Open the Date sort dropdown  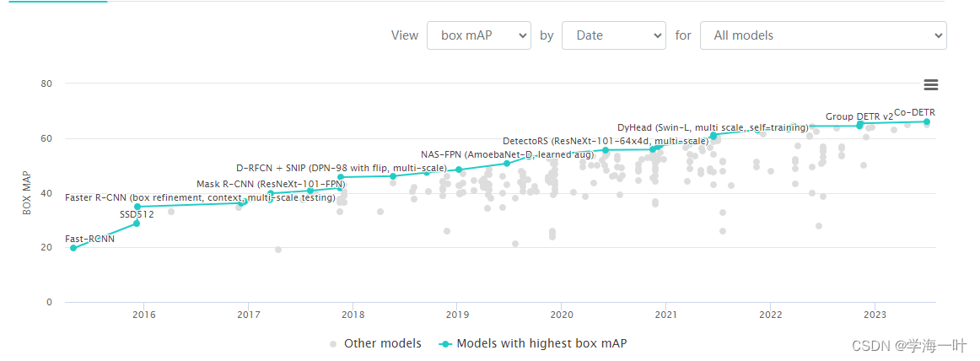[x=614, y=35]
